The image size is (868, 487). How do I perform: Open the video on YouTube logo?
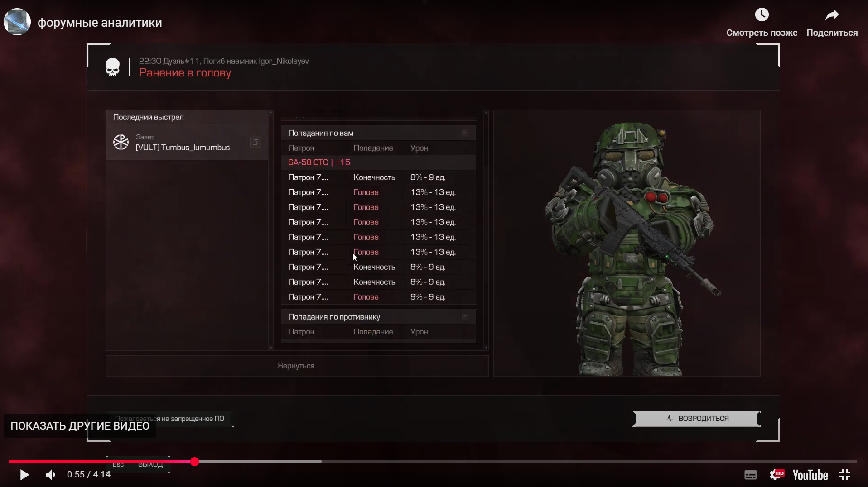click(x=810, y=475)
